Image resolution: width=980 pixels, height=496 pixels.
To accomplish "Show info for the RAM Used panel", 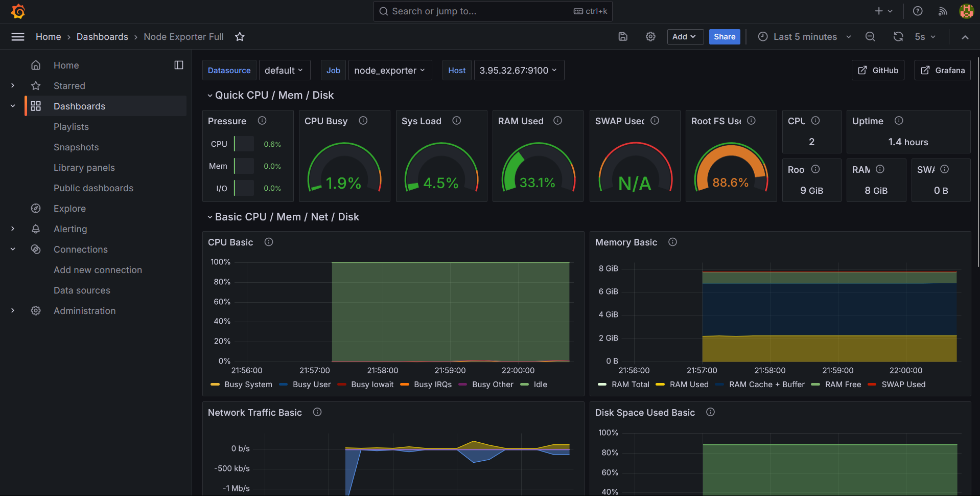I will (x=558, y=121).
